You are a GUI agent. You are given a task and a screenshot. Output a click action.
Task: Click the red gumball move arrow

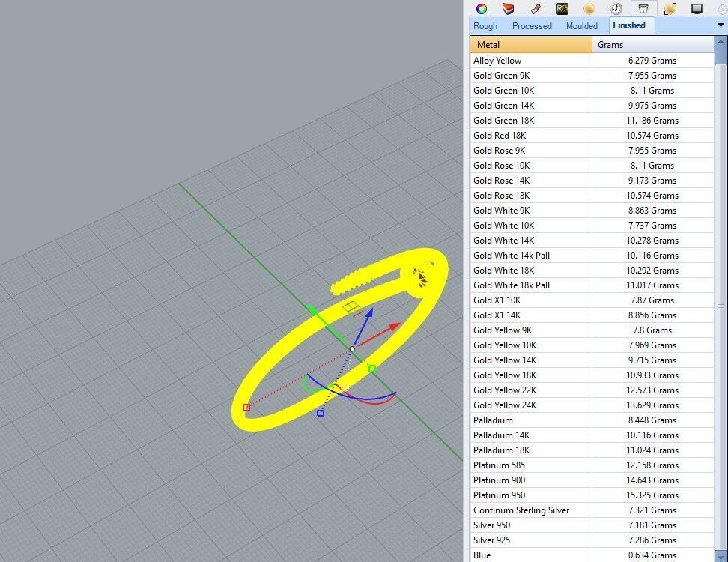point(395,327)
